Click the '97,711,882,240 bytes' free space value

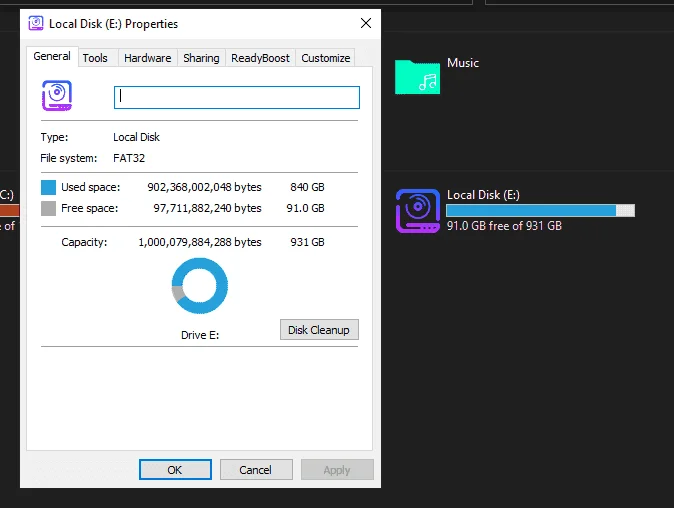point(207,208)
